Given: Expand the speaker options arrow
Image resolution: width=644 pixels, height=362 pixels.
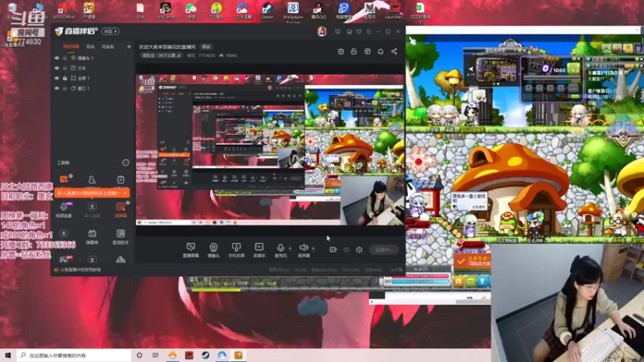Looking at the screenshot, I should click(313, 249).
